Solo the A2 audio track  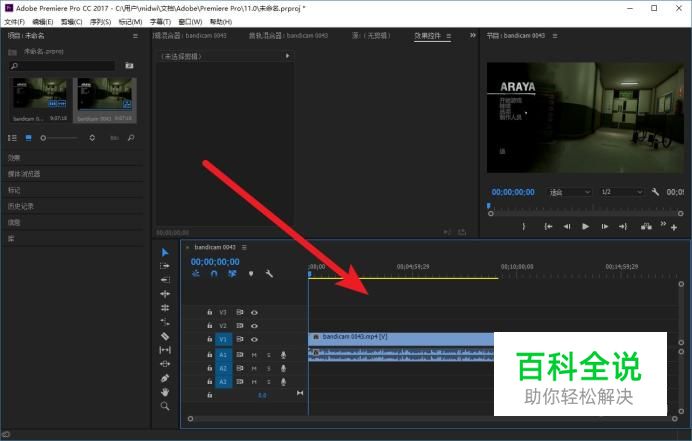pos(268,368)
